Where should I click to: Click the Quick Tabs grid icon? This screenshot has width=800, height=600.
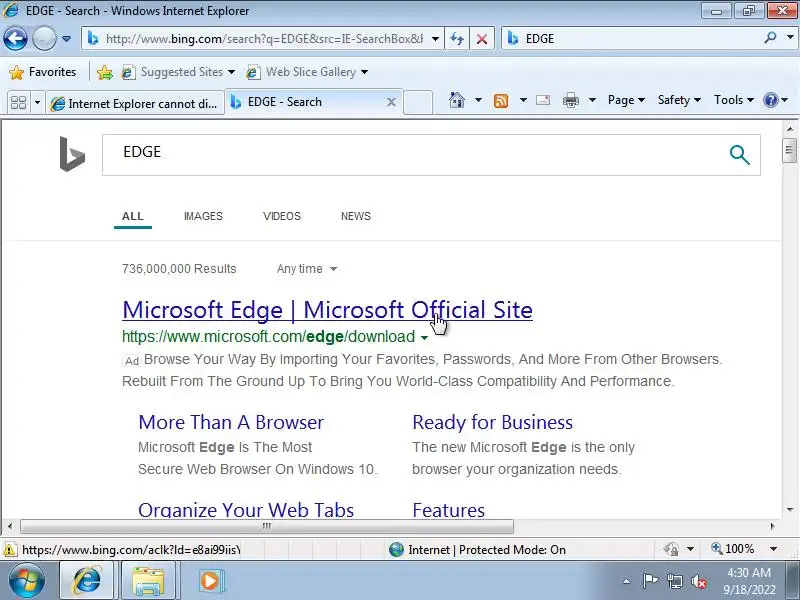tap(19, 103)
